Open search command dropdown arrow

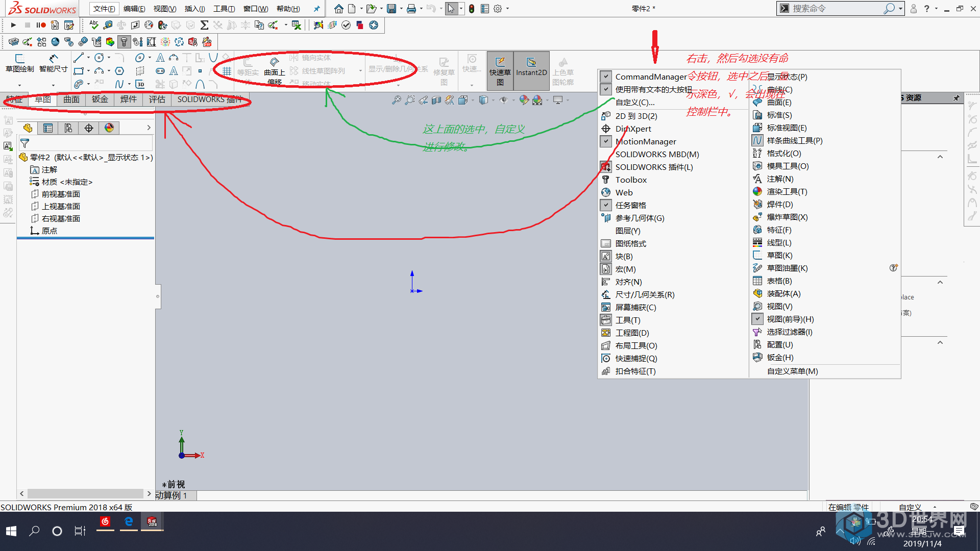[x=900, y=9]
